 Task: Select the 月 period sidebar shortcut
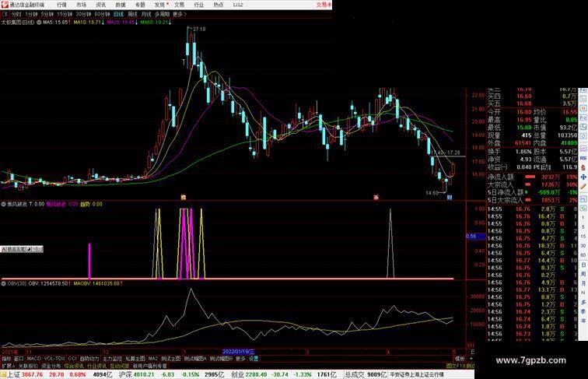coord(583,283)
